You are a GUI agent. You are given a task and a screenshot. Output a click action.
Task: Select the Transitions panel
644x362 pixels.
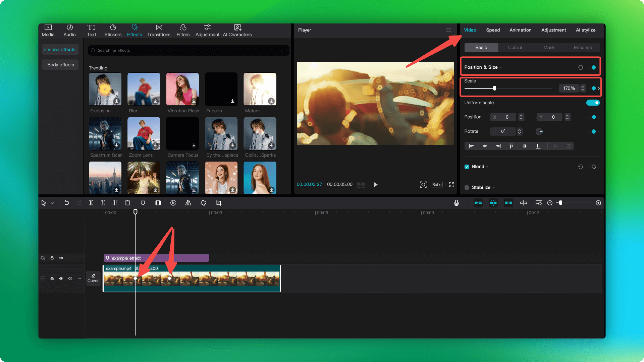159,31
